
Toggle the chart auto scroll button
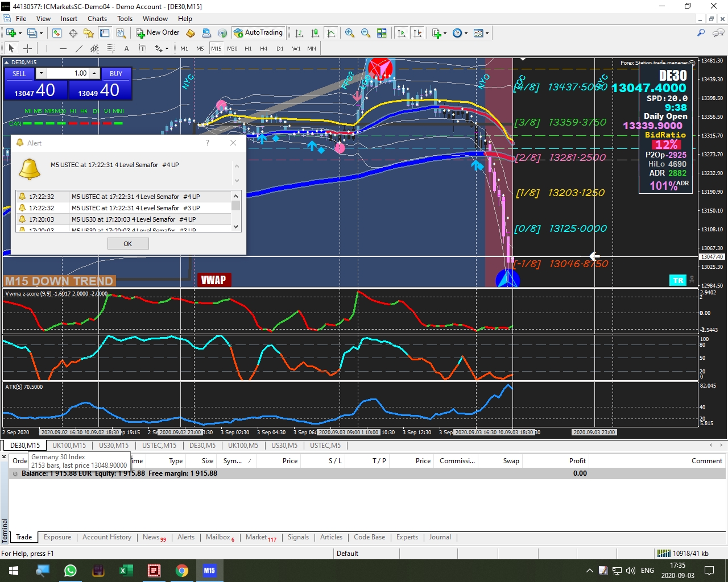pos(402,33)
